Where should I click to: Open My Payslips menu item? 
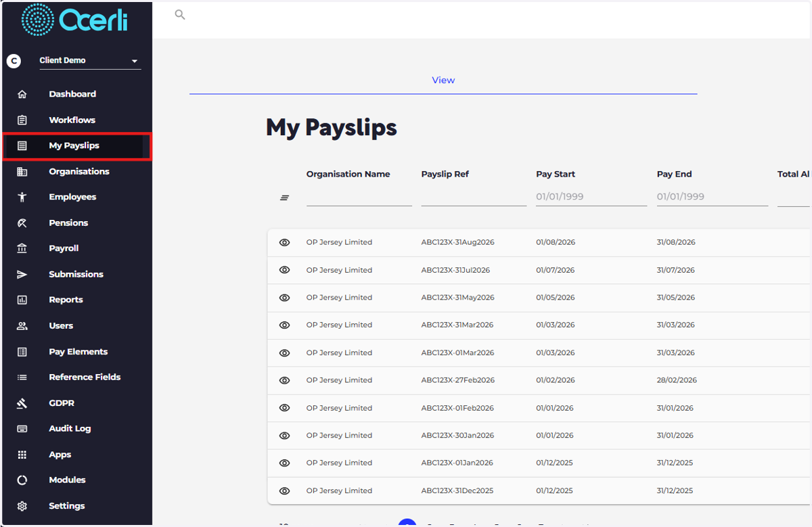pos(77,146)
